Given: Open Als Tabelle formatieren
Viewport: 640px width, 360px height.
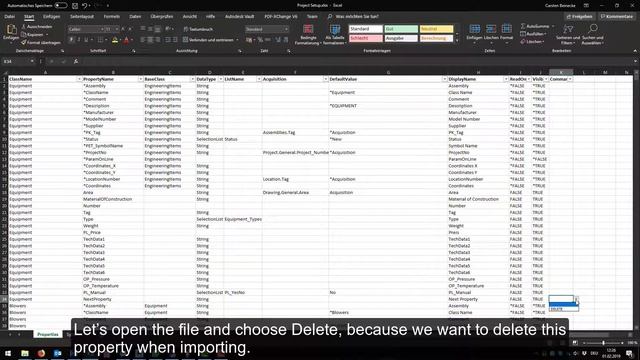Looking at the screenshot, I should [x=335, y=34].
